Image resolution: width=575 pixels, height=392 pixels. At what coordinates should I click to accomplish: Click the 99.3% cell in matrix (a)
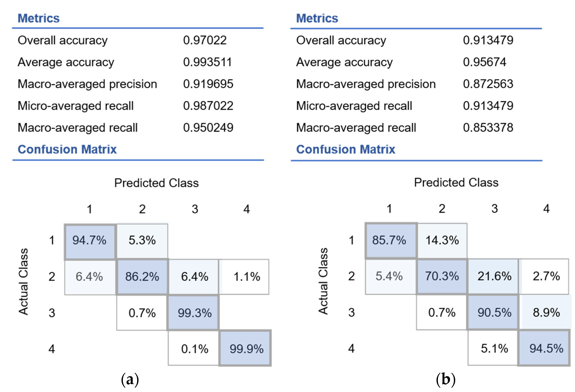pos(194,313)
